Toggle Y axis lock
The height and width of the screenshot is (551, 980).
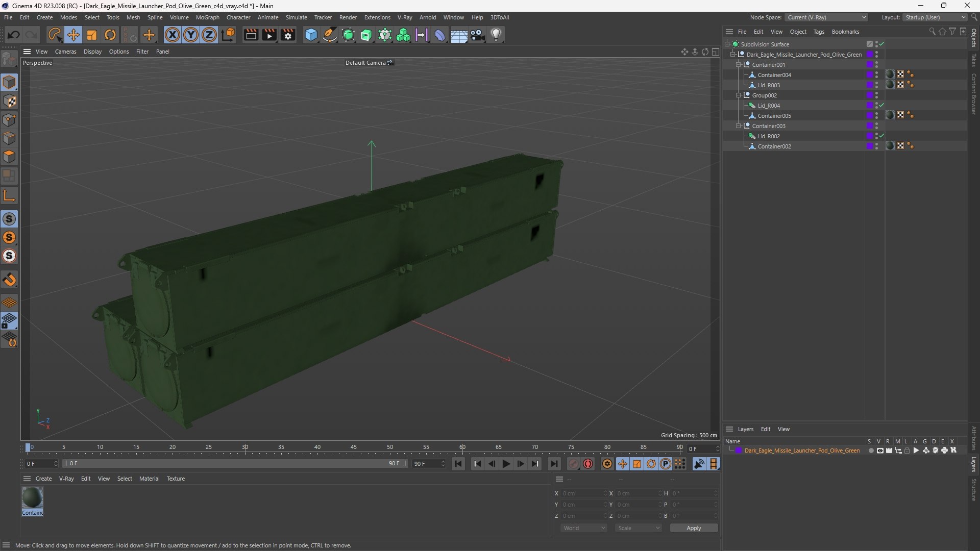[x=191, y=35]
